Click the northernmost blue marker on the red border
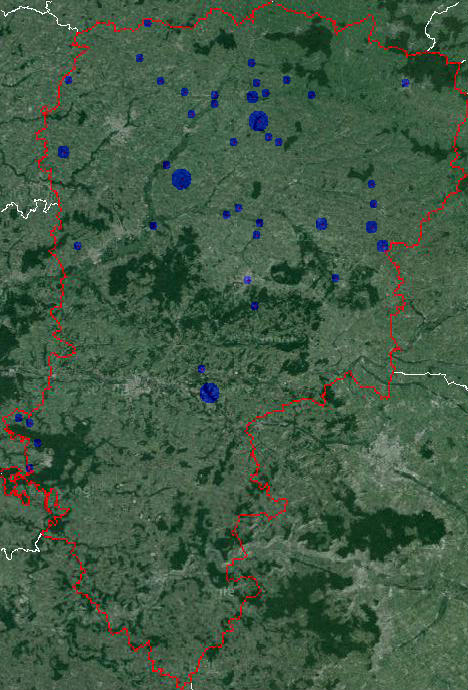468x690 pixels. (147, 23)
